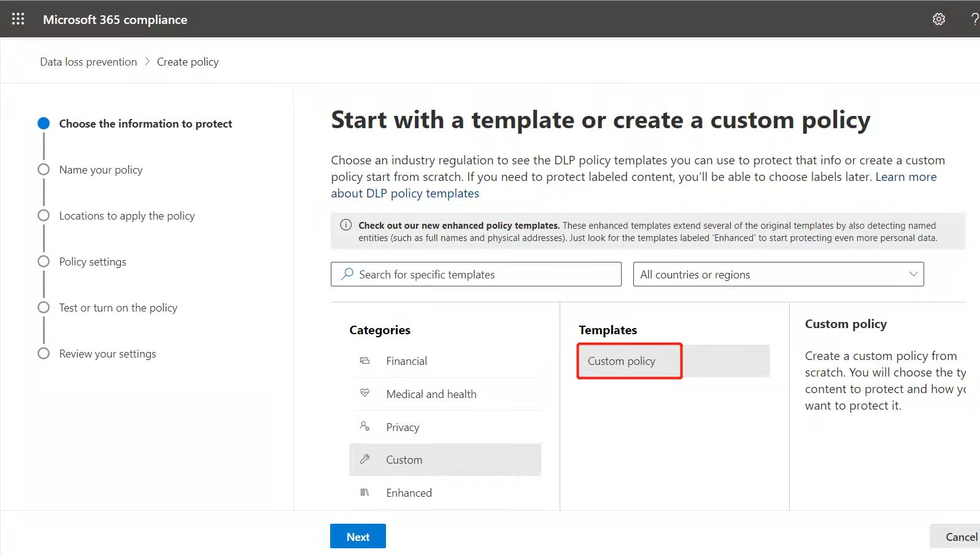Click the Enhanced library icon
Screen dimensions: 980x555
coord(365,492)
